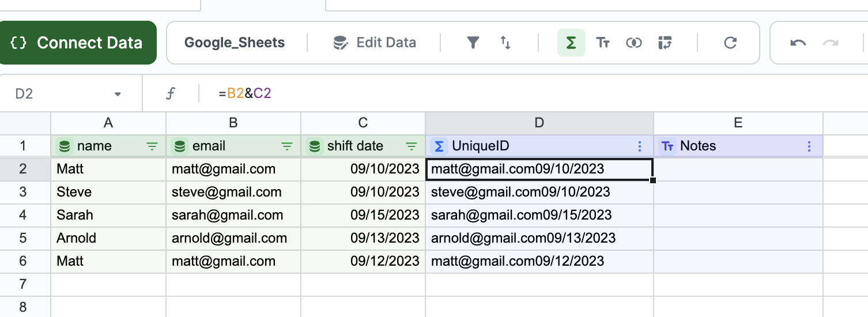Select the Google_Sheets source tab
This screenshot has width=868, height=317.
[x=235, y=43]
